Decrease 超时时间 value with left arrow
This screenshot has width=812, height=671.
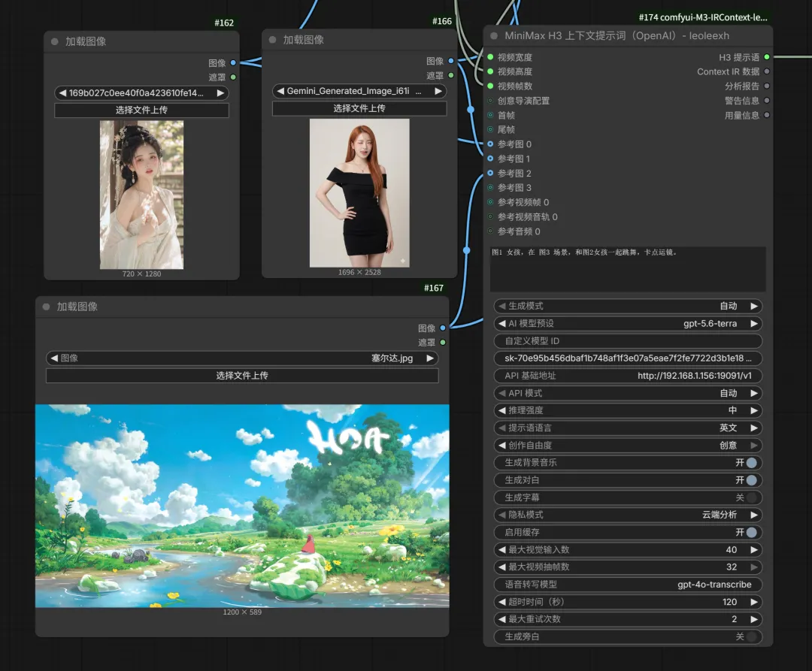point(501,602)
